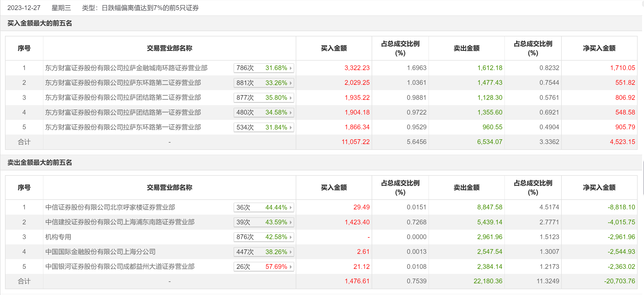This screenshot has height=295, width=644.
Task: Open 中国国际金融上海分公司 link
Action: coord(100,252)
